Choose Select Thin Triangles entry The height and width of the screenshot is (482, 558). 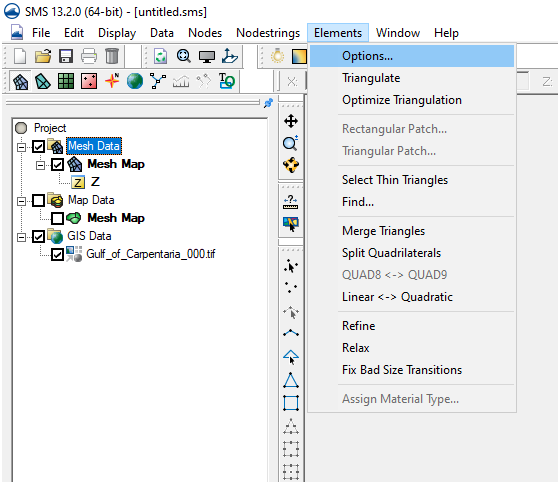[x=412, y=180]
